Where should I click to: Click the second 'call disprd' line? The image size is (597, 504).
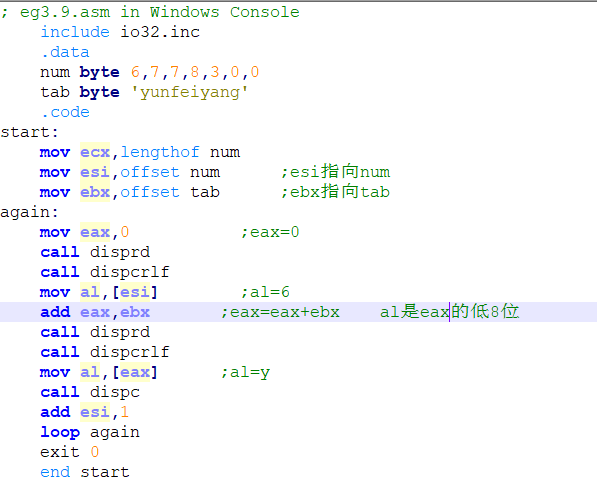coord(95,332)
